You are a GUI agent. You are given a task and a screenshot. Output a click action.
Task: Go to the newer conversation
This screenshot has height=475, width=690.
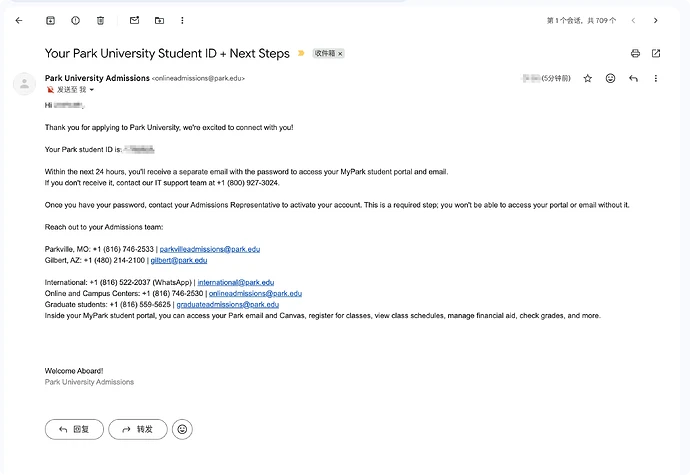click(x=633, y=21)
